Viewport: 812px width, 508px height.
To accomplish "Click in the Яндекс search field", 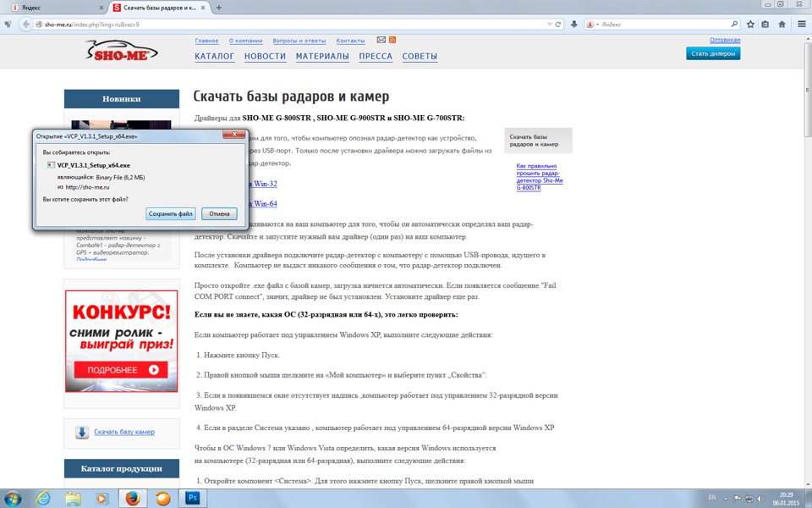I will (665, 25).
